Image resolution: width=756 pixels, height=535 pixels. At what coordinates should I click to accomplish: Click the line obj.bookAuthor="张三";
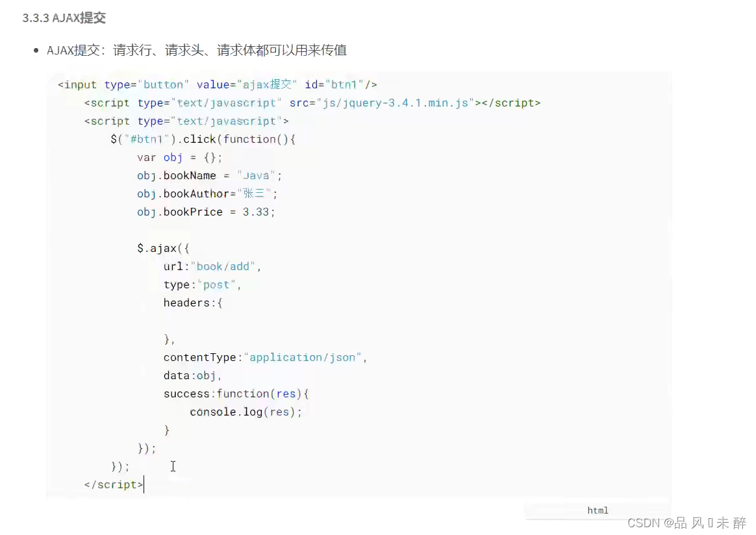[207, 193]
